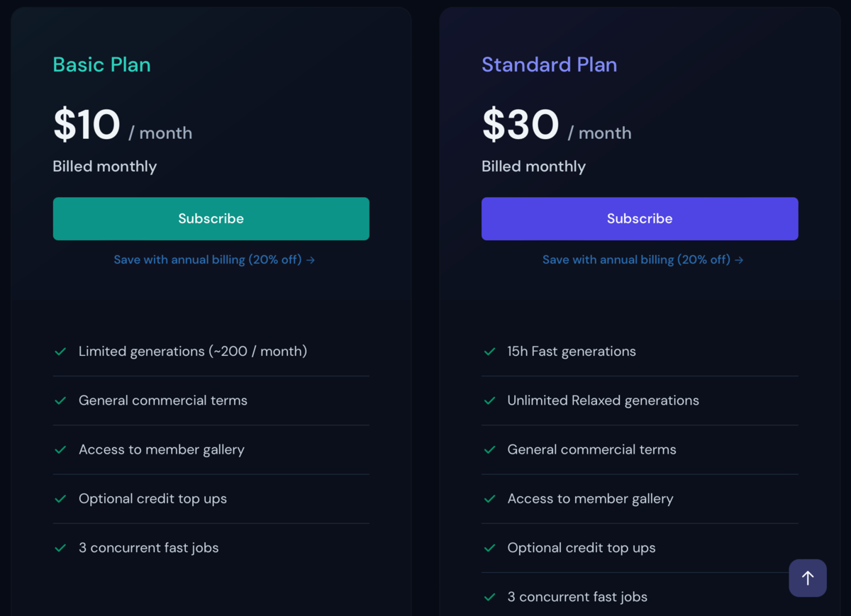Click checkmark beside Basic General commercial terms
Viewport: 851px width, 616px height.
(61, 401)
